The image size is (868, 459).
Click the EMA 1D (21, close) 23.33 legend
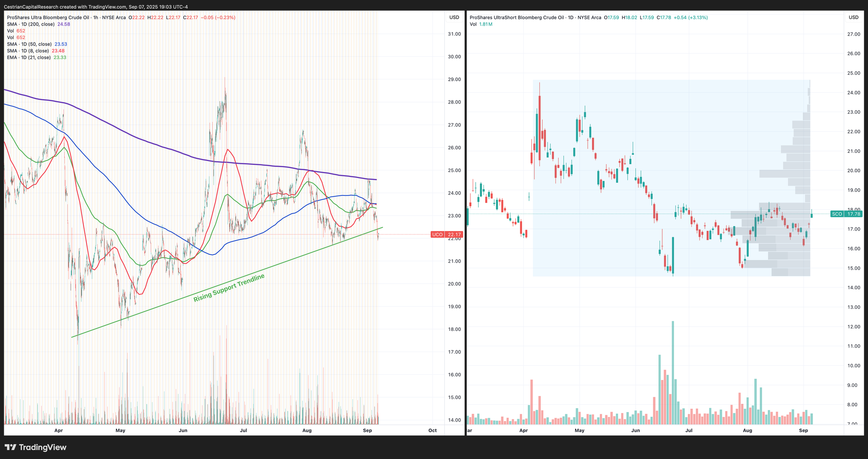pyautogui.click(x=36, y=57)
